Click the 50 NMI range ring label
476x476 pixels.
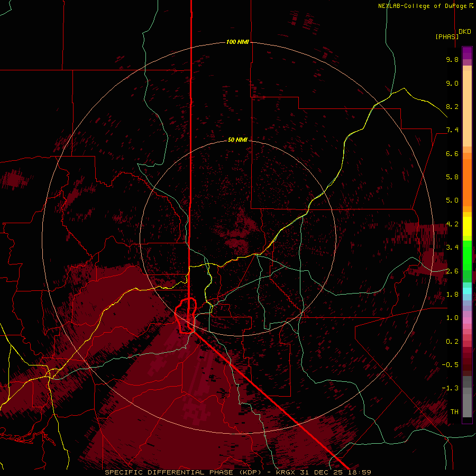(x=237, y=140)
